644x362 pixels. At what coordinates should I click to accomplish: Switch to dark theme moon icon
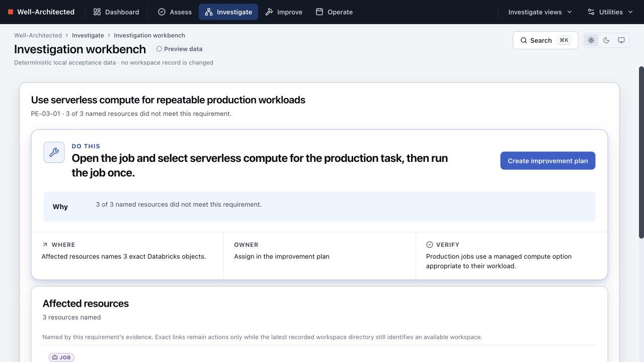pyautogui.click(x=606, y=40)
